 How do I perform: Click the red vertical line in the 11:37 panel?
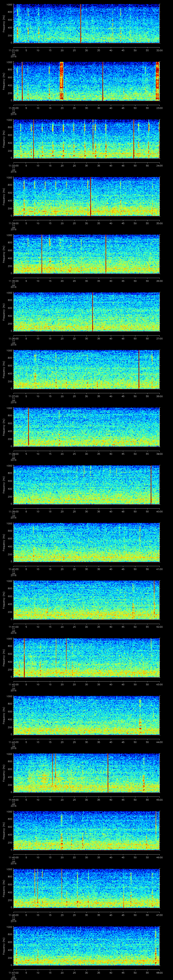coord(139,369)
